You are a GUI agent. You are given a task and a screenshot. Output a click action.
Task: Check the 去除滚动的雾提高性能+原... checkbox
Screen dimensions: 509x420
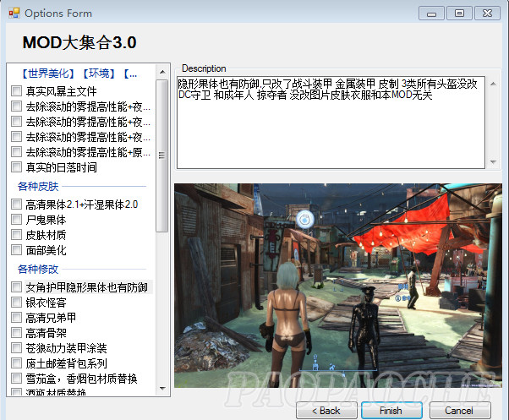coord(16,152)
